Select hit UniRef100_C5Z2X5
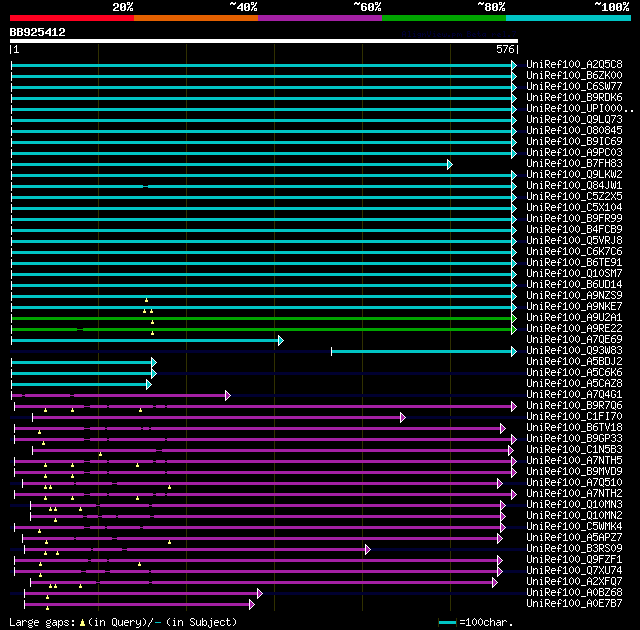 tap(574, 197)
